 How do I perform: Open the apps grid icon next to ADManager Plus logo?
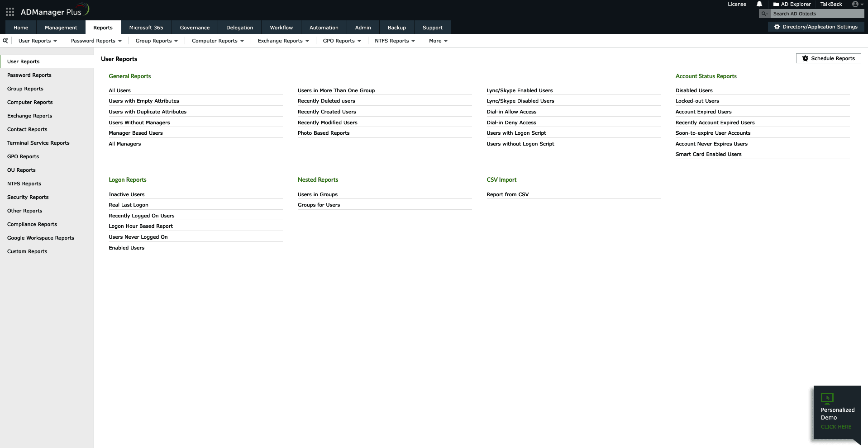click(10, 11)
